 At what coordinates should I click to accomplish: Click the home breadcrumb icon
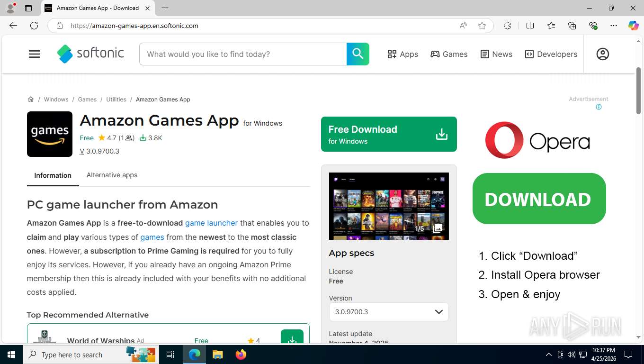tap(31, 99)
